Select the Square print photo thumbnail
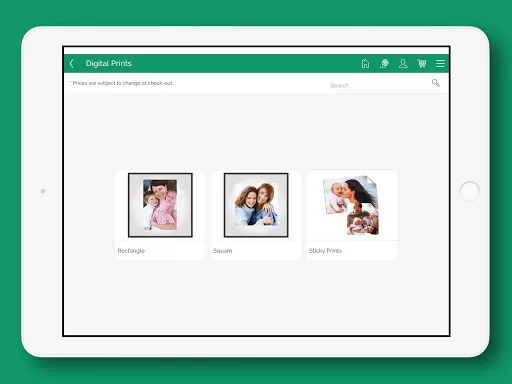Screen dimensions: 512x384 tap(256, 205)
